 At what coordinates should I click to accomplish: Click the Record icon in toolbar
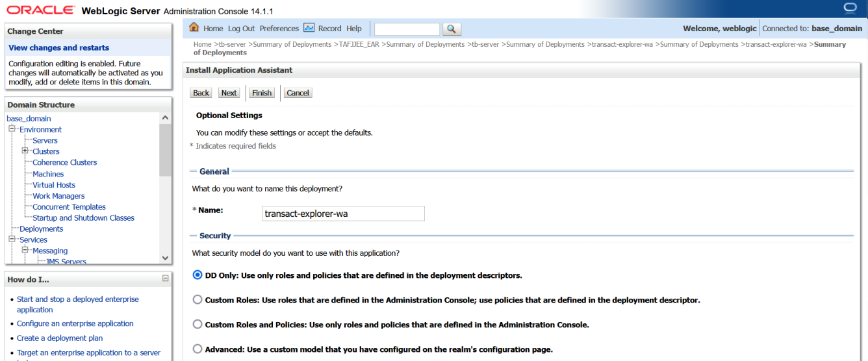coord(309,28)
